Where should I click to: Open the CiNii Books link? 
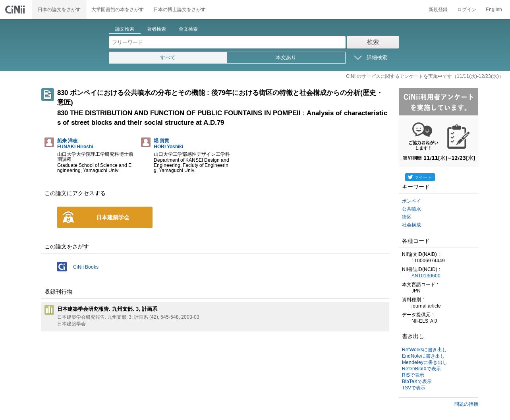point(86,267)
